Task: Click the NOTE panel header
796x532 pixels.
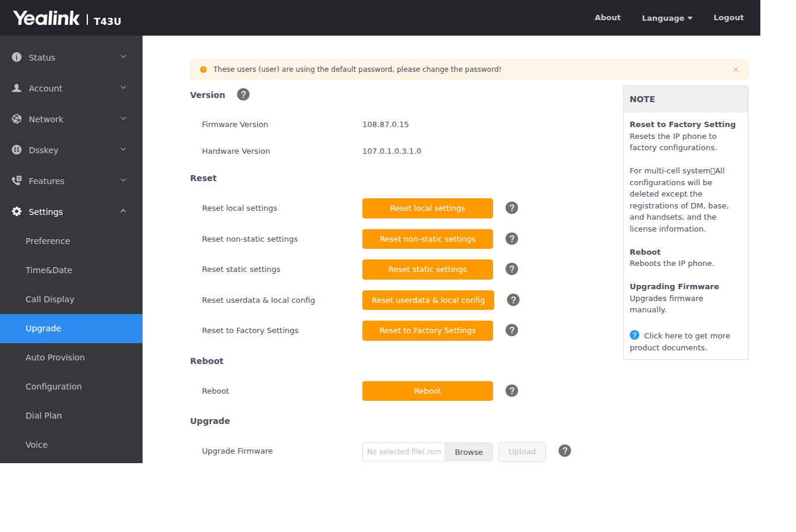Action: (x=686, y=99)
